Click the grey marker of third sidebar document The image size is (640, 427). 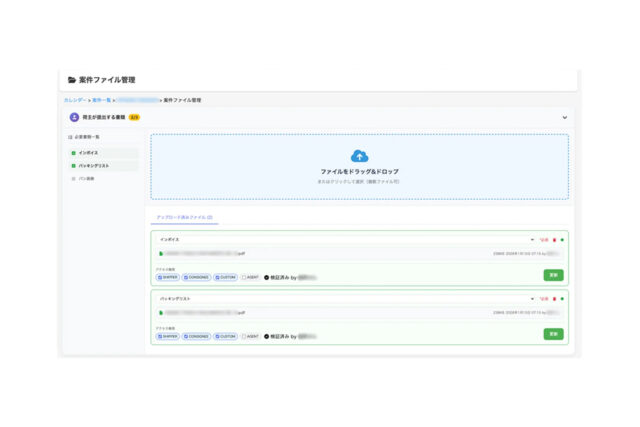[73, 179]
